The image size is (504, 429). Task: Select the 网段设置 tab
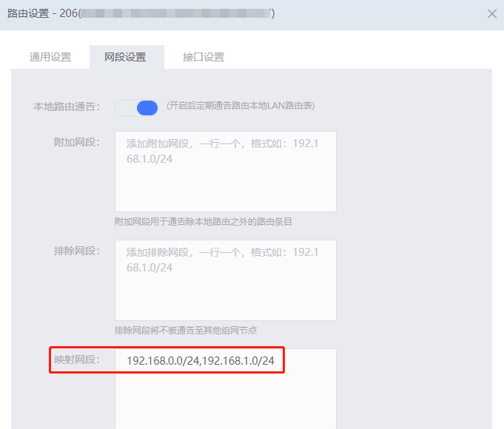[125, 57]
